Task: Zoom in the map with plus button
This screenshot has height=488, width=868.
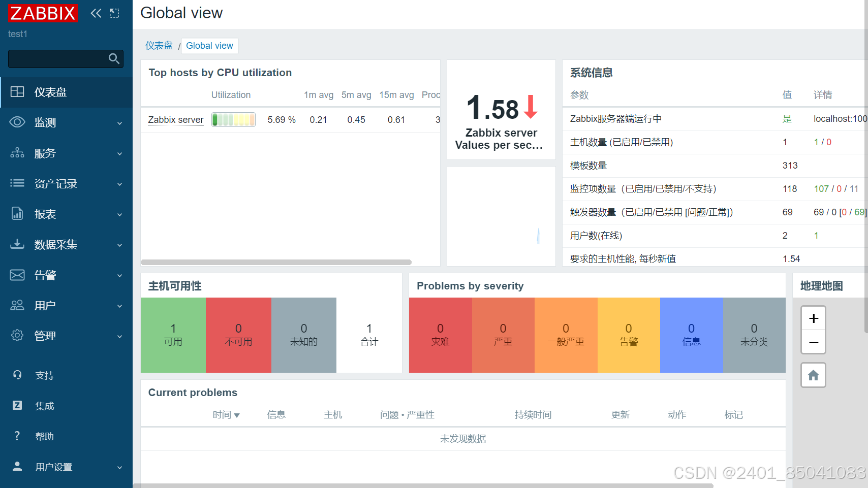Action: (814, 318)
